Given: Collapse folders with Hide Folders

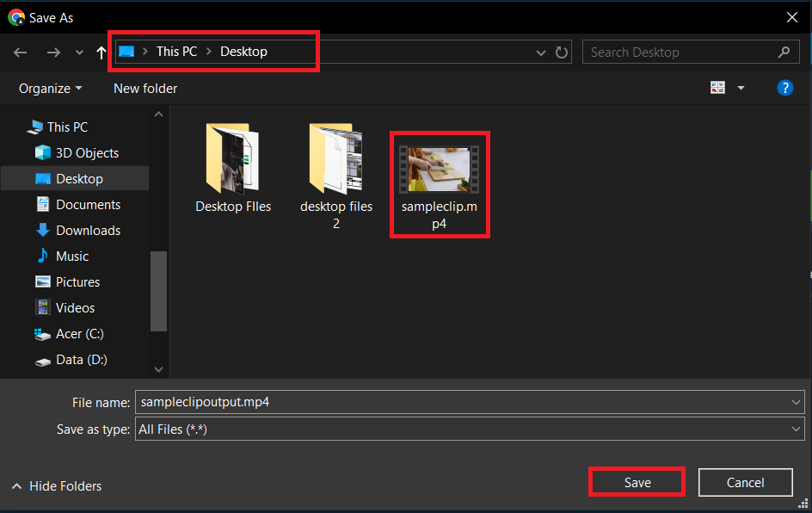Looking at the screenshot, I should point(56,485).
